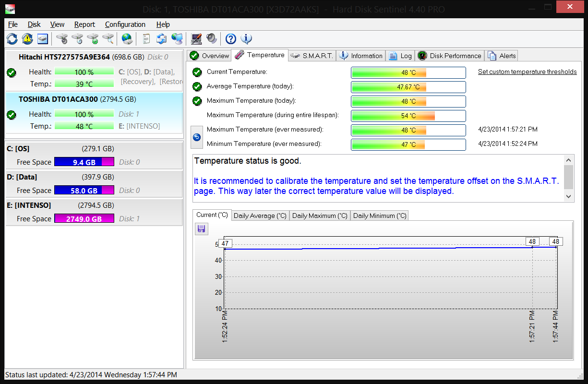Click the blue info bubble icon
The height and width of the screenshot is (384, 588).
point(246,39)
